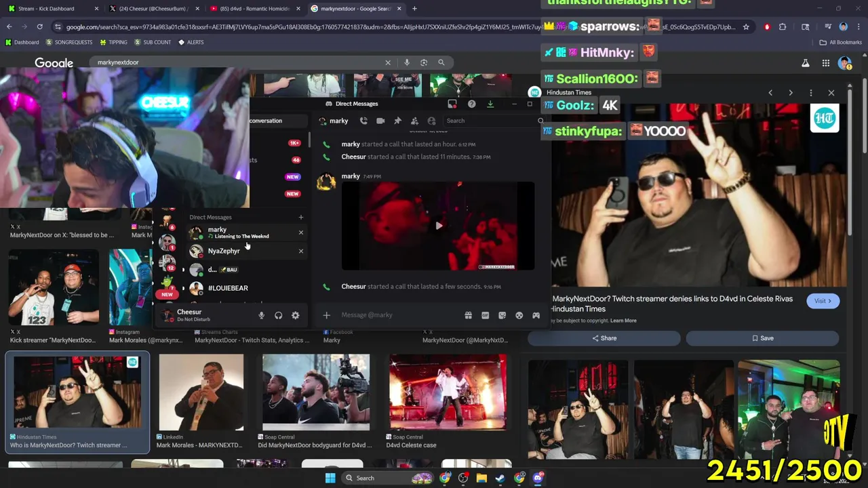
Task: Select markynextdoor Google Search tab
Action: coord(356,9)
